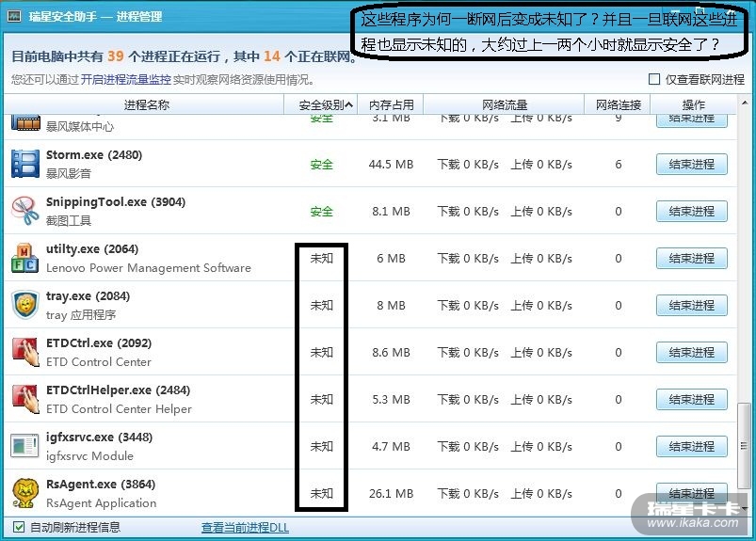Select the tray.exe (2084) process name
The image size is (756, 541).
[88, 295]
